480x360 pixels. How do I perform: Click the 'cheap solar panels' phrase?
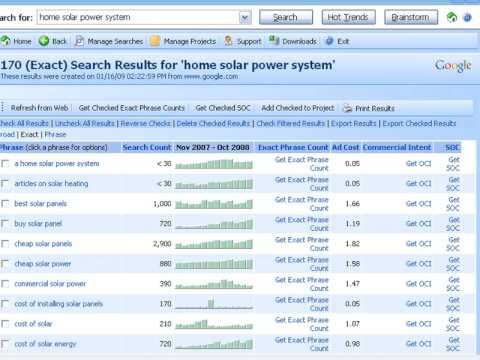[x=43, y=244]
